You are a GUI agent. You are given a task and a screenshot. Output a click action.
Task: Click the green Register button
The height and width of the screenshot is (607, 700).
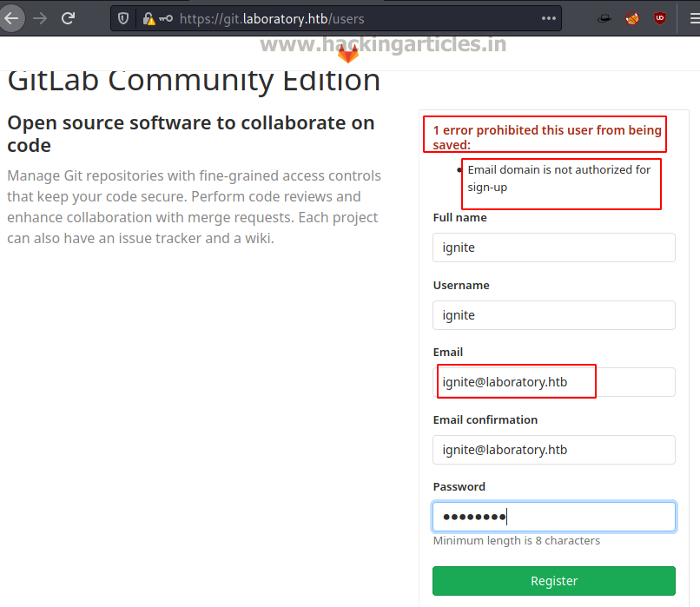pos(554,581)
